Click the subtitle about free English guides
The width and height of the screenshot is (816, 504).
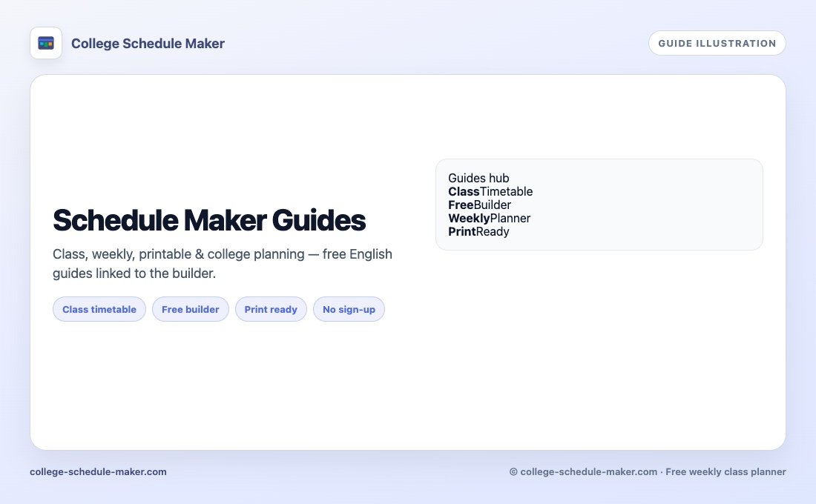coord(223,264)
